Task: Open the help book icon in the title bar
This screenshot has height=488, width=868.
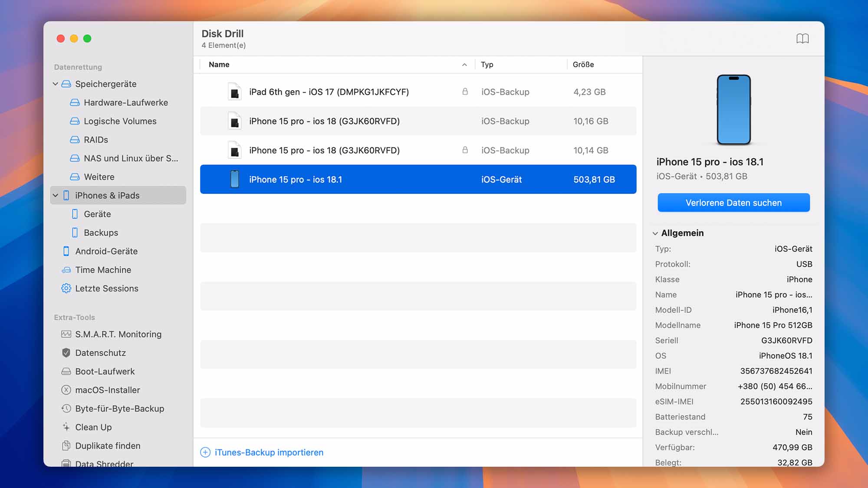Action: pos(802,39)
